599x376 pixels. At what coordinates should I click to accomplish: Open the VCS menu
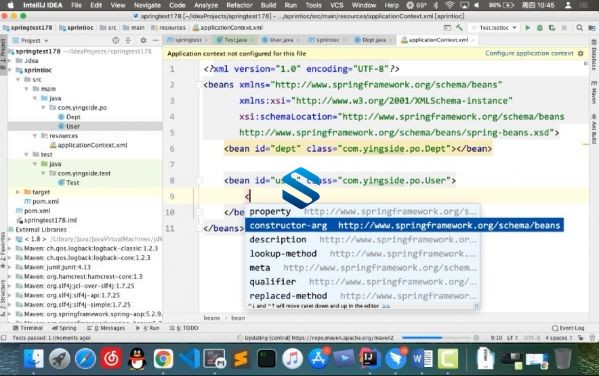[x=337, y=5]
